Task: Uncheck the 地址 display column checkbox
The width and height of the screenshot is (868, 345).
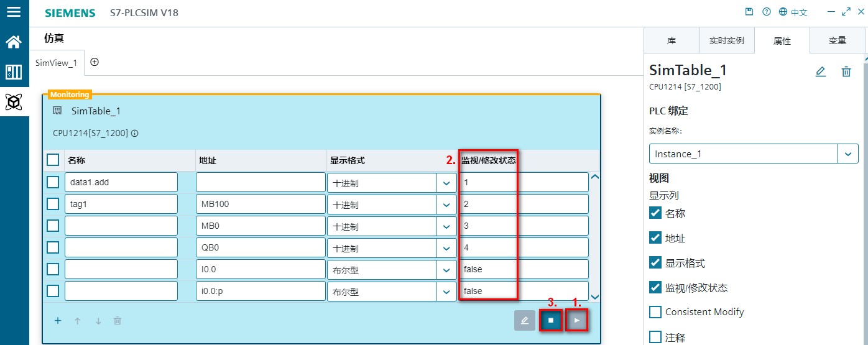Action: pos(655,237)
